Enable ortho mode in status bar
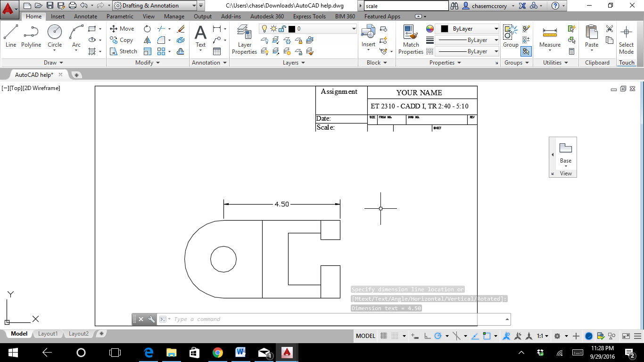The image size is (644, 362). (x=428, y=336)
